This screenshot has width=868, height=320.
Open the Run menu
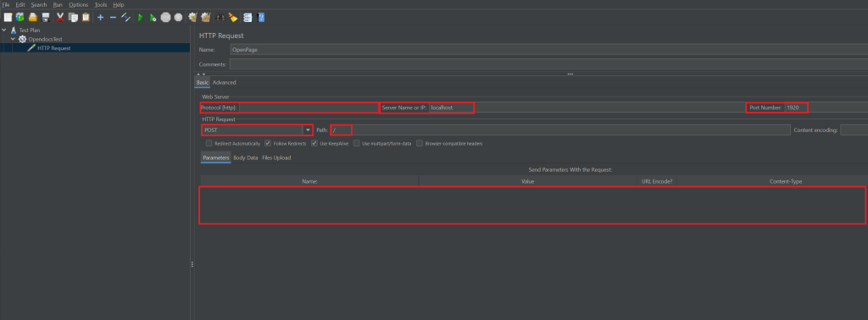[x=58, y=4]
